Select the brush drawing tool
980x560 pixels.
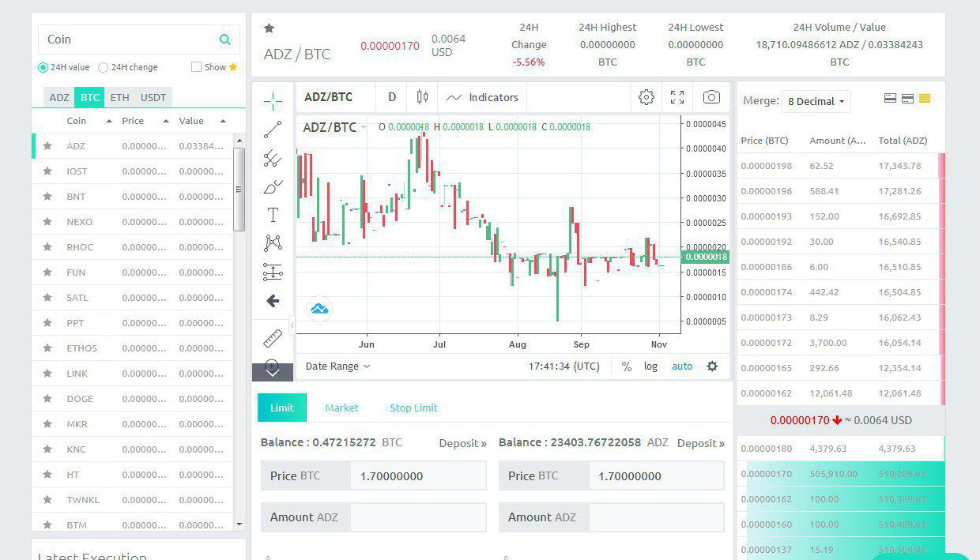click(273, 187)
